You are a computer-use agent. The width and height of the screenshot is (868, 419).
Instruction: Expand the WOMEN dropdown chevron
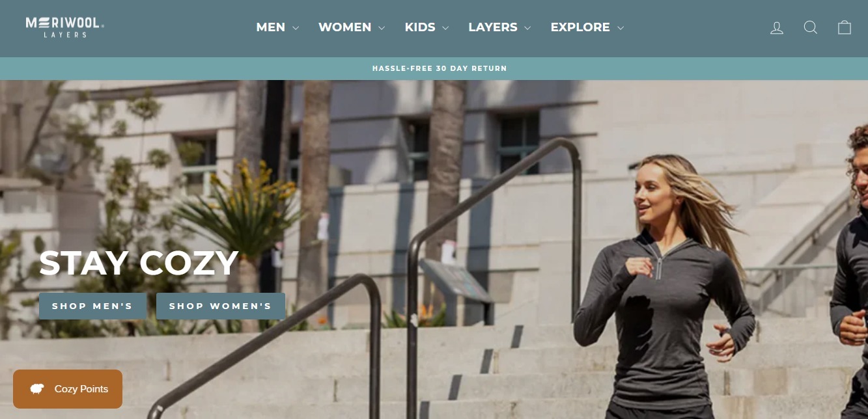pyautogui.click(x=382, y=28)
